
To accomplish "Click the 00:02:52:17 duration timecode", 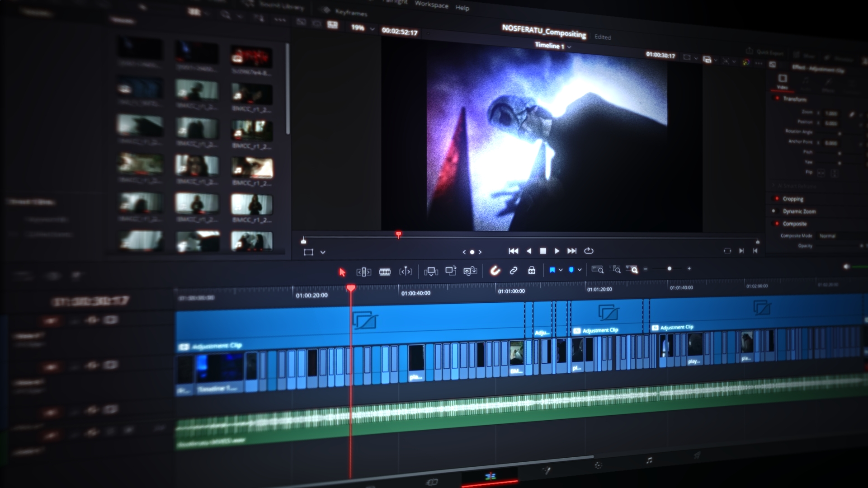I will (x=400, y=31).
